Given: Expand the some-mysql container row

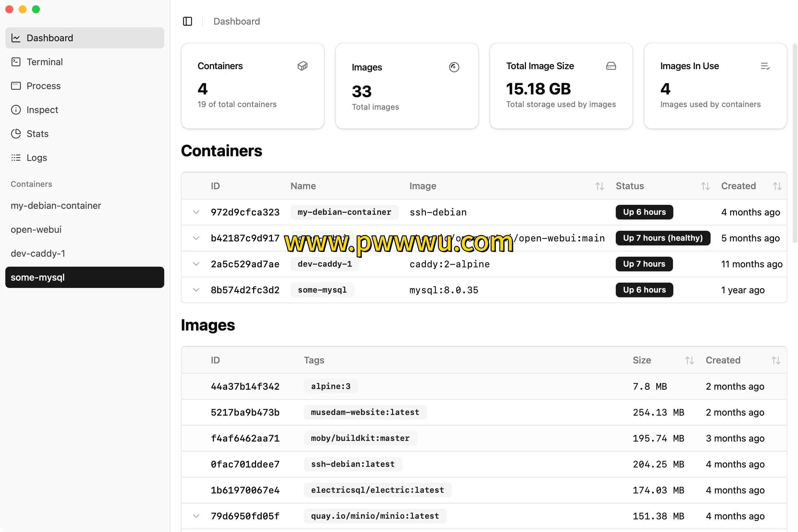Looking at the screenshot, I should pyautogui.click(x=196, y=290).
